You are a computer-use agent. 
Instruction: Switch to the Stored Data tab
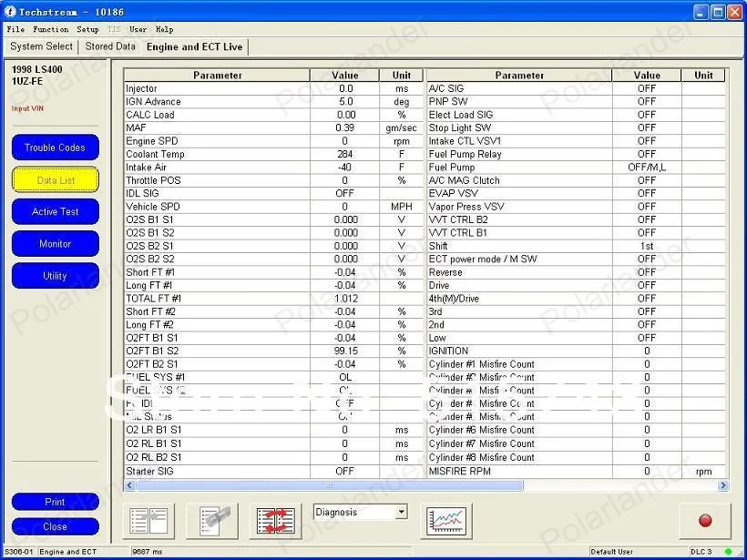110,46
